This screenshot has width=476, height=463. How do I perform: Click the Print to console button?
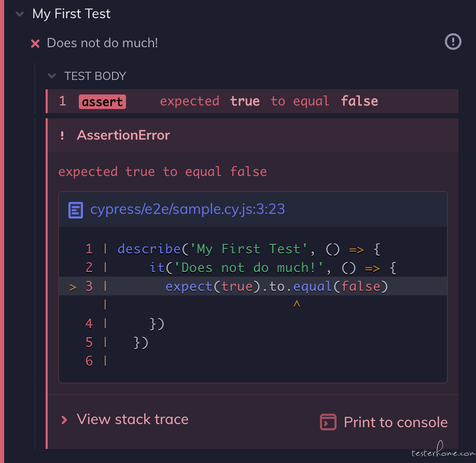(x=384, y=422)
